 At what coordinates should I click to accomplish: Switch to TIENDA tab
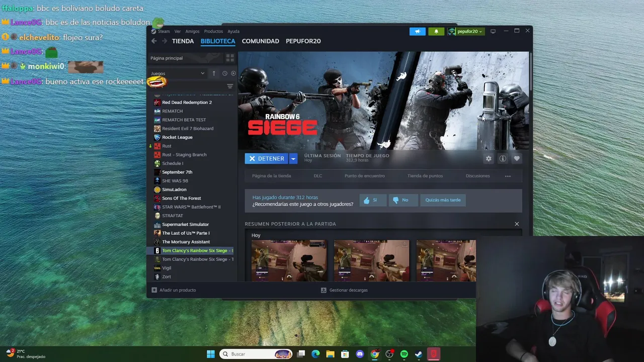point(183,41)
